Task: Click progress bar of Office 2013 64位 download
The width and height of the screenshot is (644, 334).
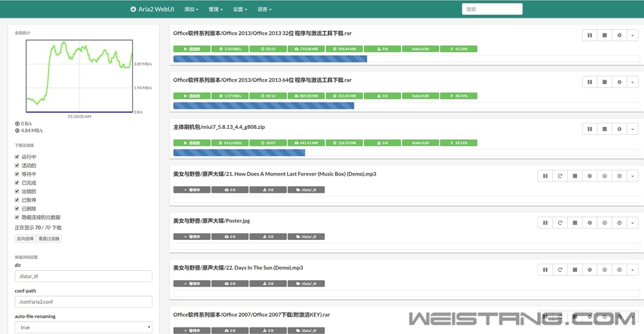Action: (x=406, y=106)
